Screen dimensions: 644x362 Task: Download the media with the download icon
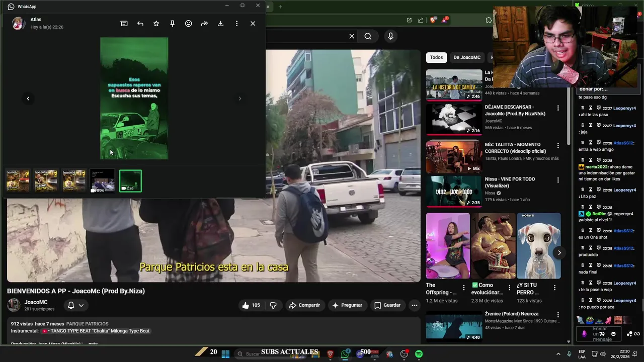(220, 24)
